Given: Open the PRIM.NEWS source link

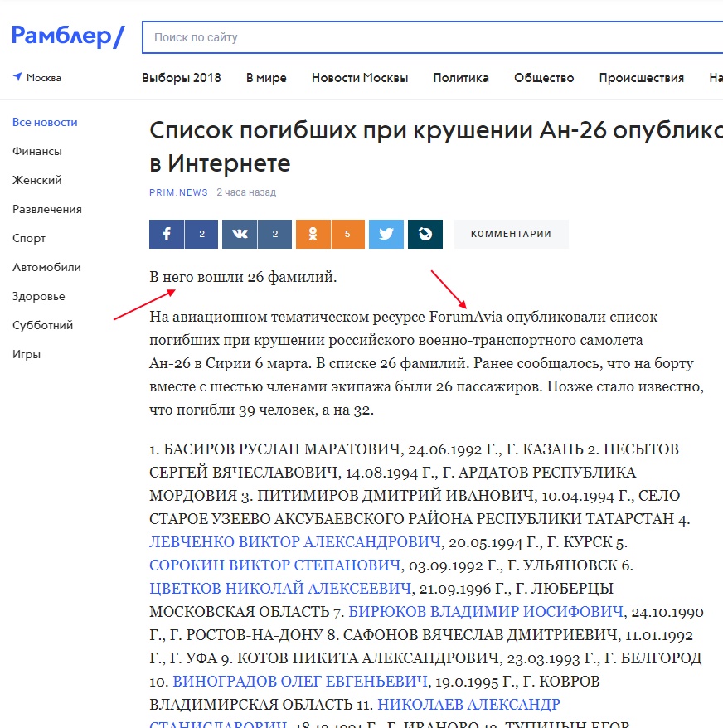Looking at the screenshot, I should pyautogui.click(x=178, y=192).
